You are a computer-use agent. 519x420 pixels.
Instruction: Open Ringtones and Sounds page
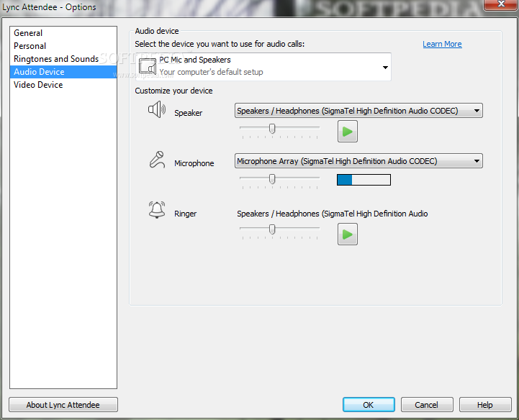coord(63,59)
